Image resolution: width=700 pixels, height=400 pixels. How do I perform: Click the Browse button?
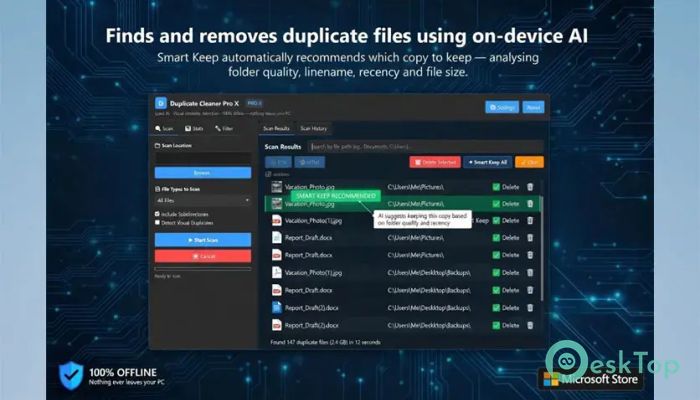pyautogui.click(x=203, y=173)
